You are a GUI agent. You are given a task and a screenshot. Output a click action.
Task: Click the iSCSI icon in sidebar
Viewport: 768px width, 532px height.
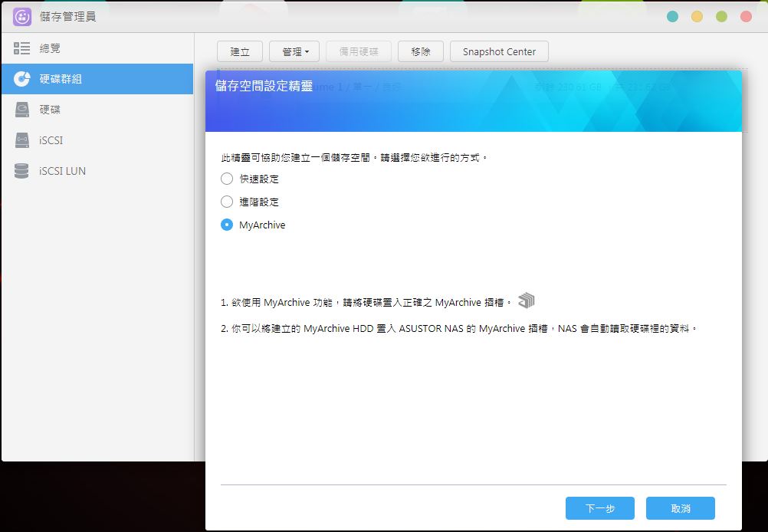21,140
